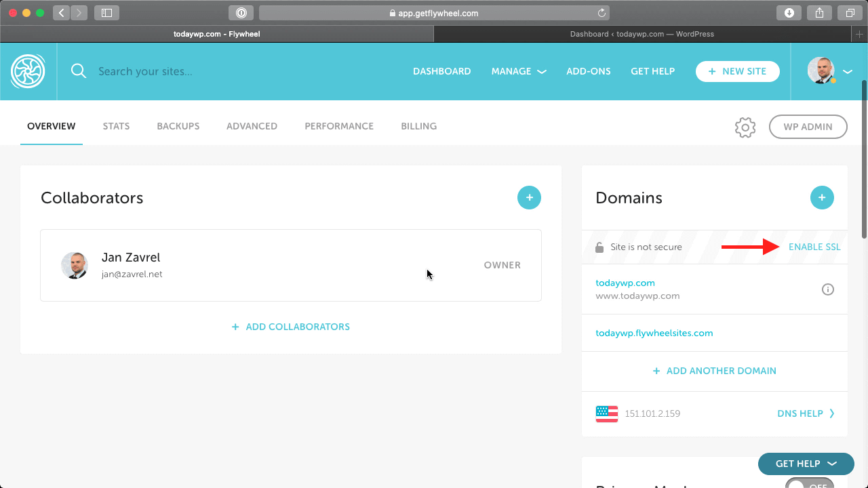
Task: Open the BACKUPS tab
Action: pos(178,126)
